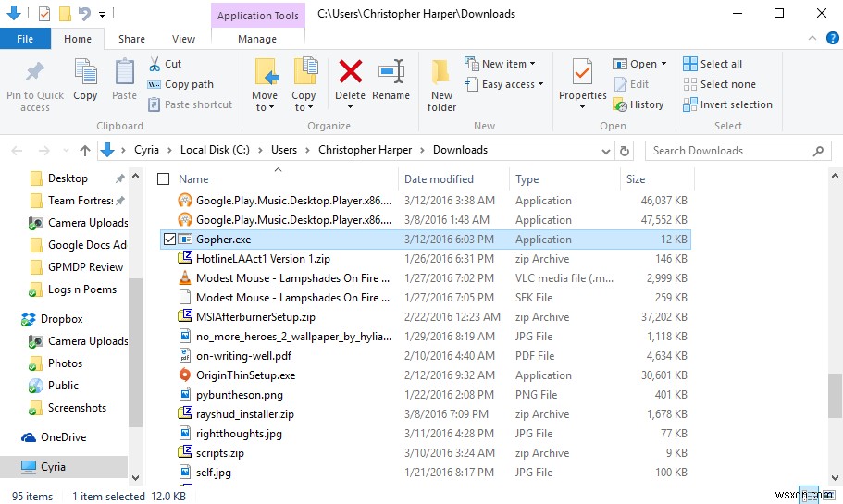Open file History
This screenshot has width=843, height=504.
pos(638,104)
